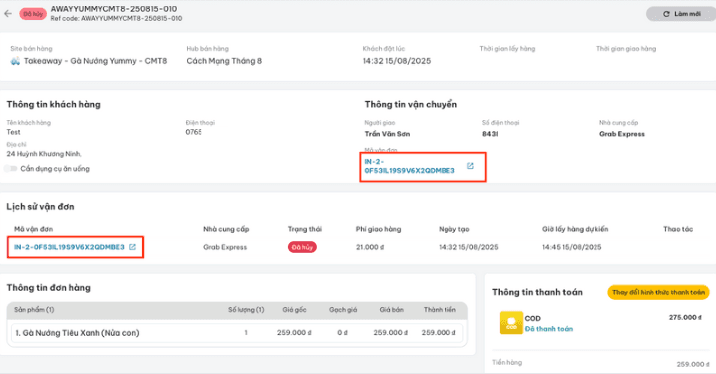Select order title AWAYYUMMYCMT8-250815-010

coord(114,9)
